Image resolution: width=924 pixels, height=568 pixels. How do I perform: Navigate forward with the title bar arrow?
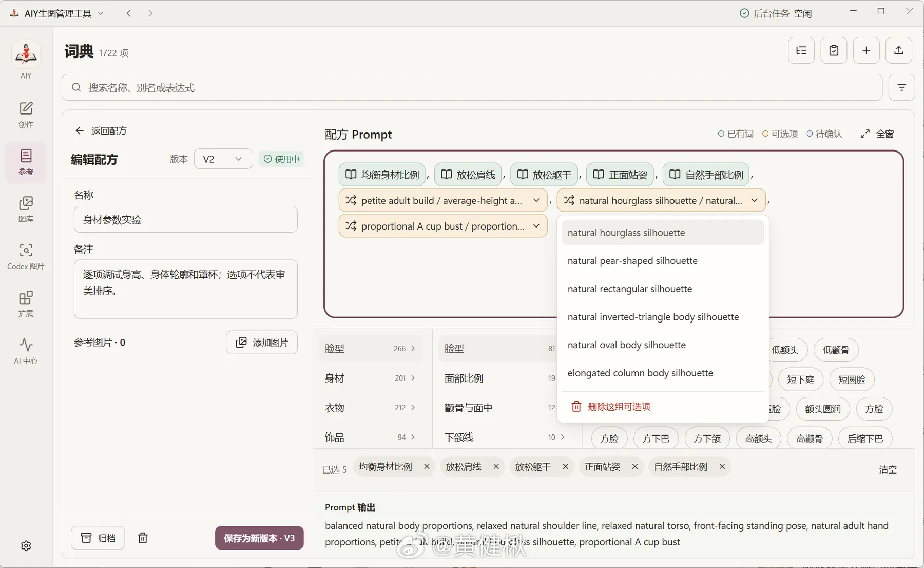point(150,13)
